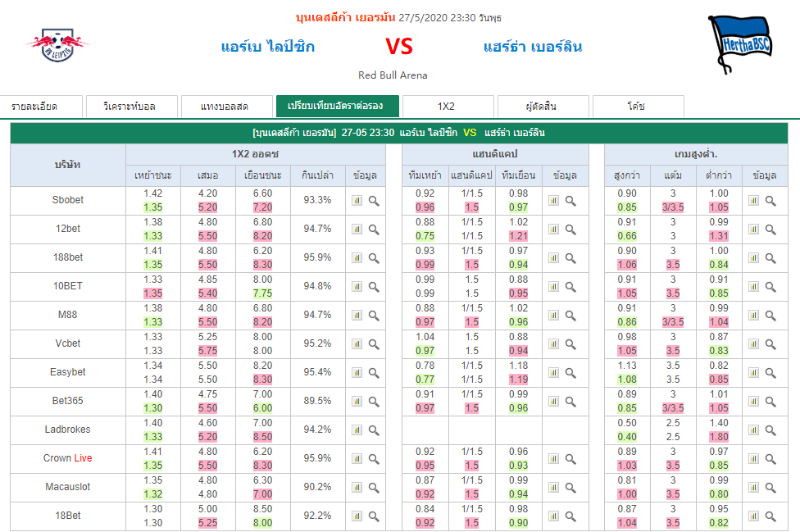Open the Sbobet 1X2 odds chart icon
The width and height of the screenshot is (800, 532).
(357, 201)
